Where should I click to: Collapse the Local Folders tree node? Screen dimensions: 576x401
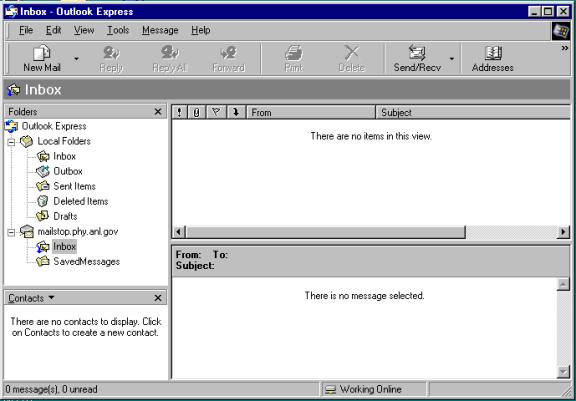[11, 142]
